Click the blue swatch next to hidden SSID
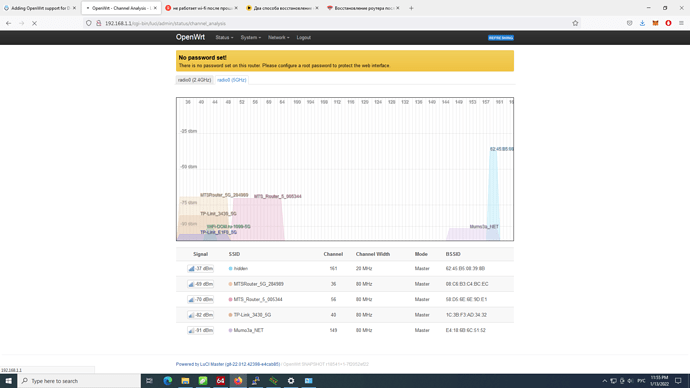The height and width of the screenshot is (388, 690). click(230, 268)
